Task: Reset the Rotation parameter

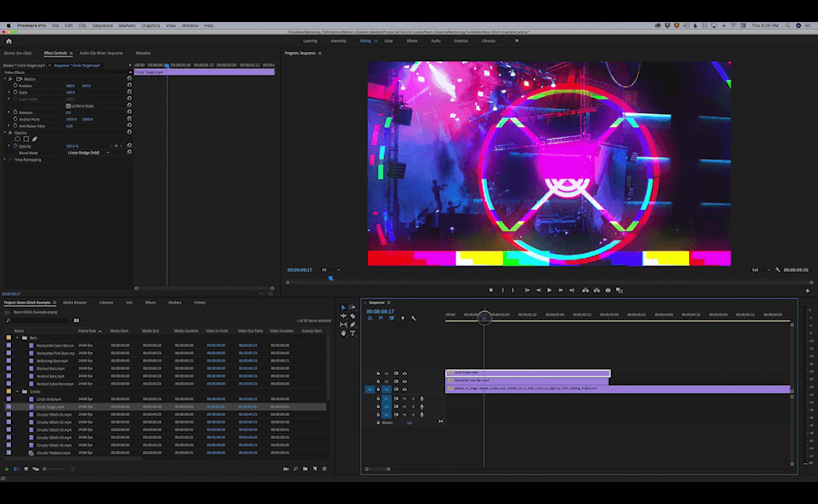Action: tap(129, 112)
